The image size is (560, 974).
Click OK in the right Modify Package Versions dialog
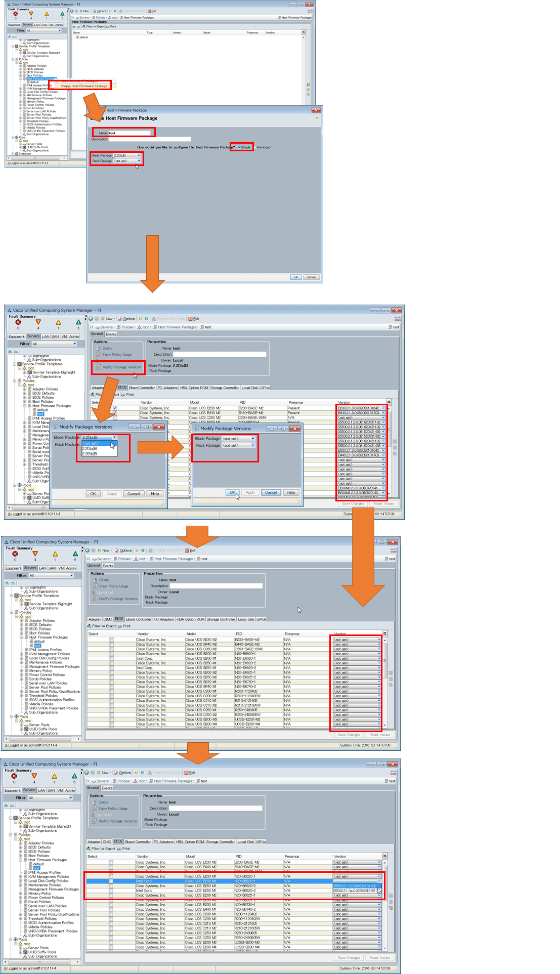232,492
